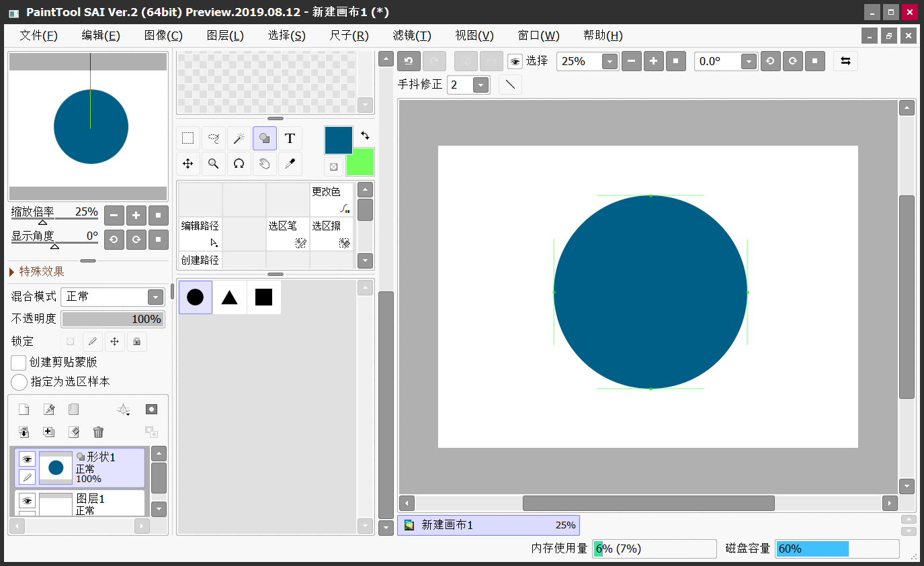Open perspective ruler layer menu
This screenshot has width=924, height=566.
point(123,410)
